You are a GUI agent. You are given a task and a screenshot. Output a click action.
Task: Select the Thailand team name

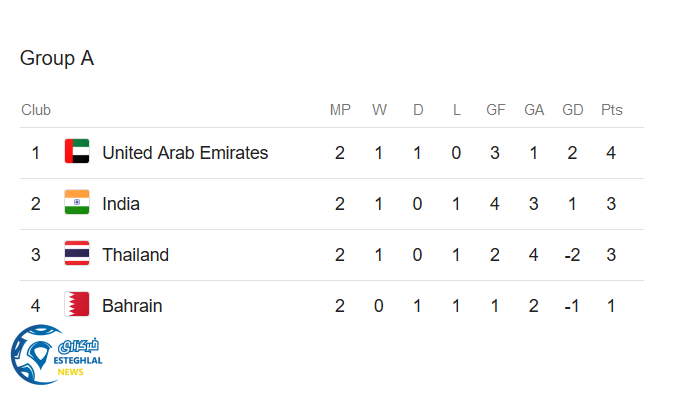click(135, 255)
